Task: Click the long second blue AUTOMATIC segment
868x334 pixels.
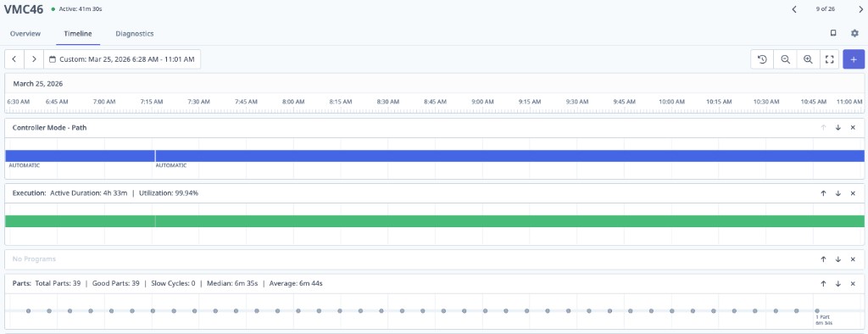Action: click(509, 156)
